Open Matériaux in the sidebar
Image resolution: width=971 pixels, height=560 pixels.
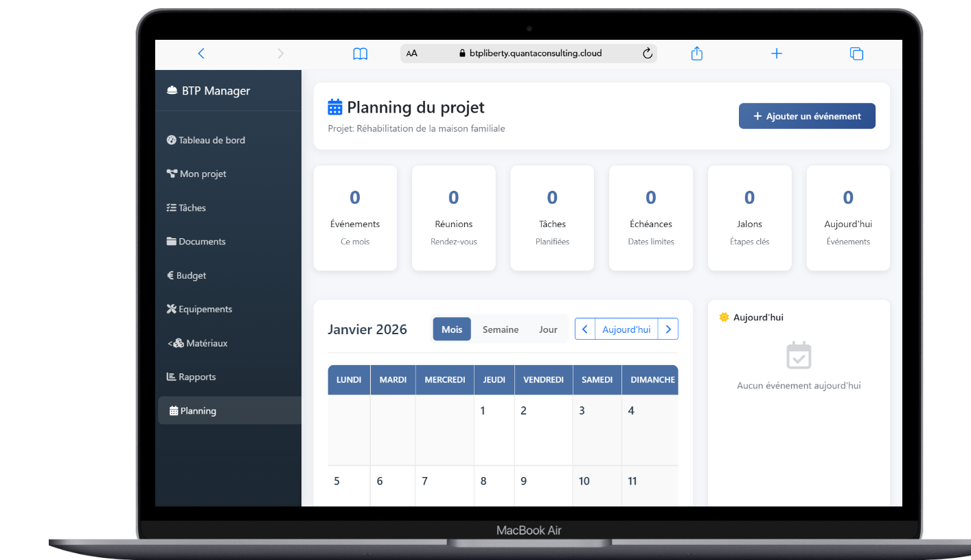click(x=206, y=343)
